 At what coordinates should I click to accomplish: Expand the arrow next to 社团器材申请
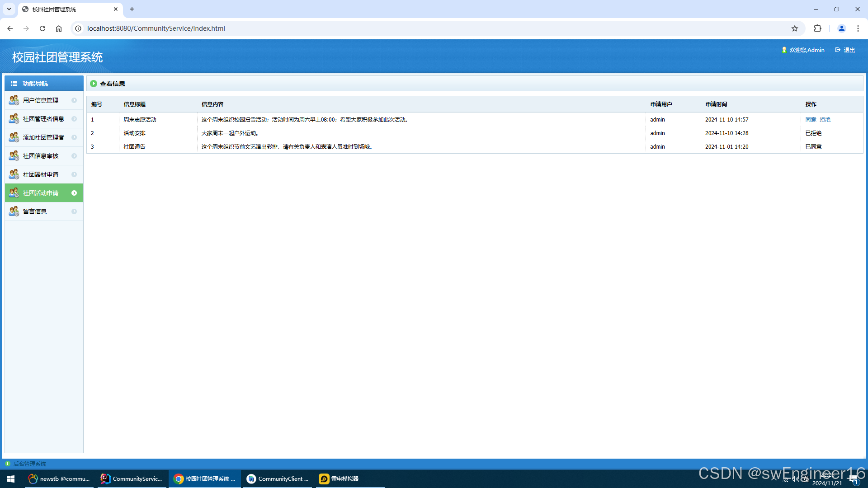coord(74,174)
